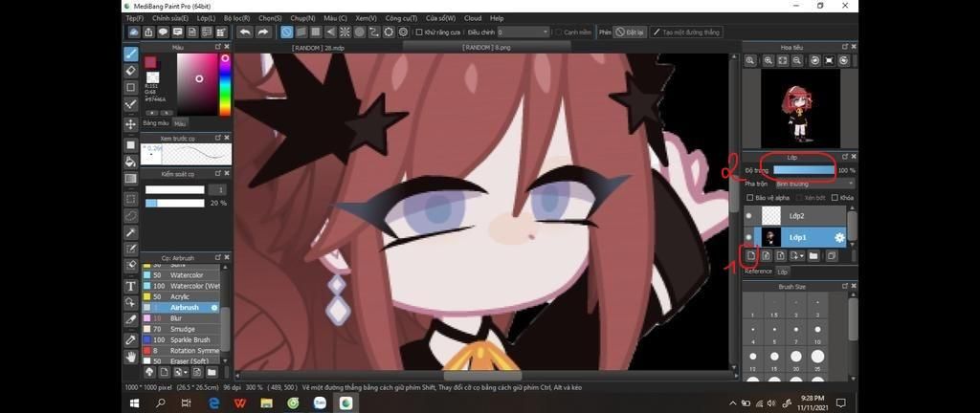Hide the Lớp2 layer
This screenshot has width=980, height=413.
(x=748, y=216)
